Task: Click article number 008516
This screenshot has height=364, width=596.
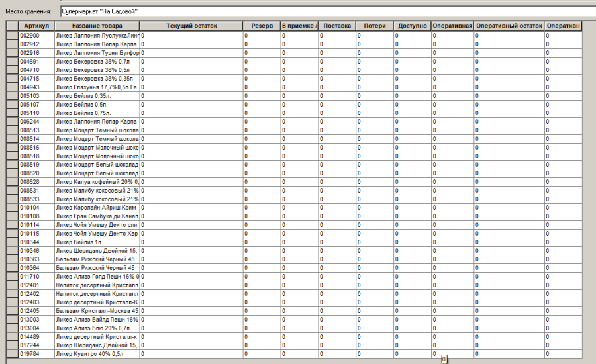Action: click(x=36, y=148)
